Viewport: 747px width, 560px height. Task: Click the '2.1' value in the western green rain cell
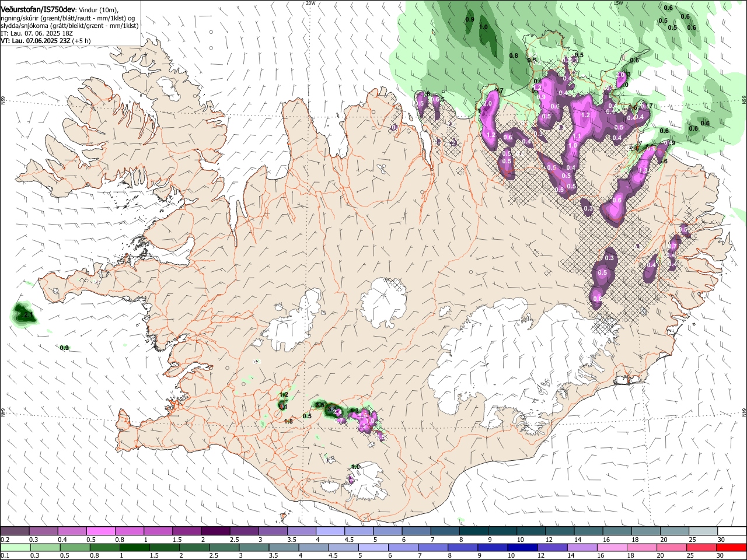point(27,315)
